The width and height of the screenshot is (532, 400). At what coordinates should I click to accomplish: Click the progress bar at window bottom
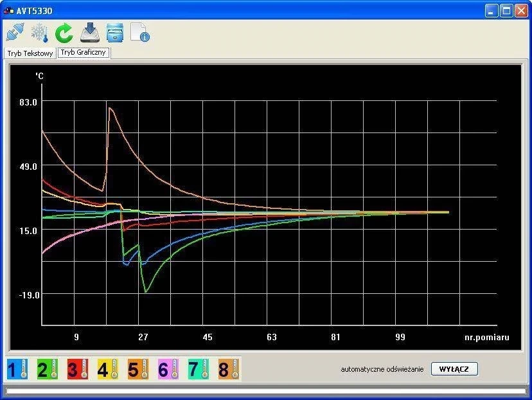[x=265, y=390]
